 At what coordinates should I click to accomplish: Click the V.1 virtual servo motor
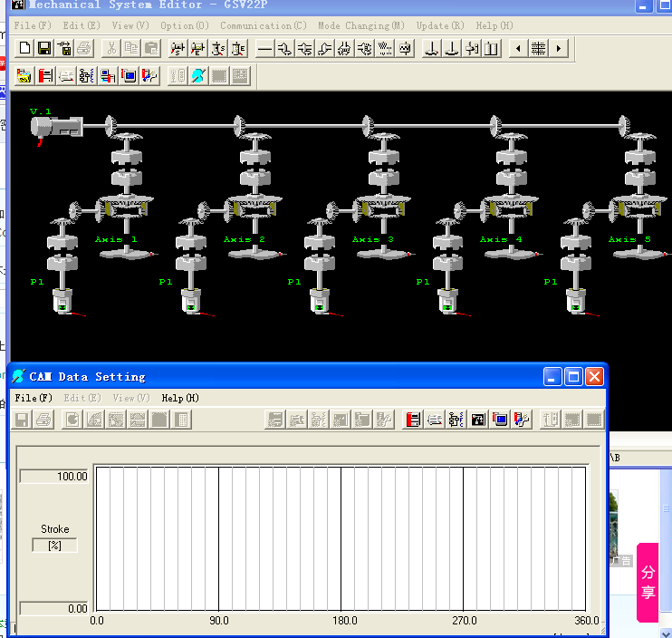tap(56, 128)
